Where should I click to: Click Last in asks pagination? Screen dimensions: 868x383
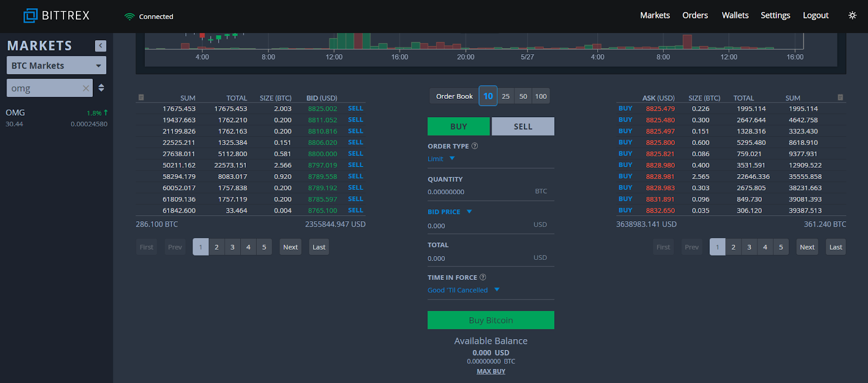tap(836, 247)
